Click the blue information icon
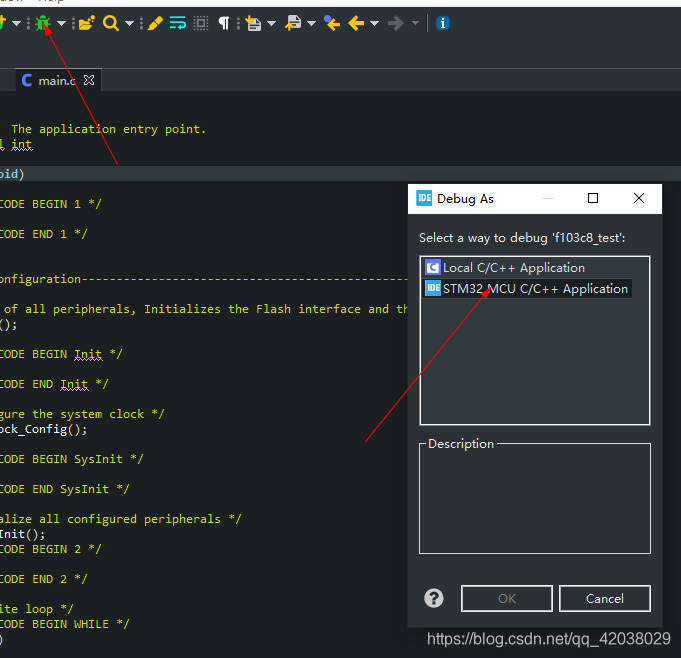This screenshot has height=658, width=681. tap(443, 23)
